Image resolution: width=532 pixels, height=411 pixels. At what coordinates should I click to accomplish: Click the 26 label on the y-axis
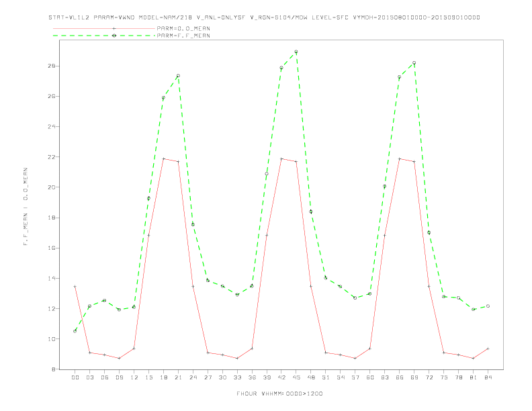(x=52, y=96)
